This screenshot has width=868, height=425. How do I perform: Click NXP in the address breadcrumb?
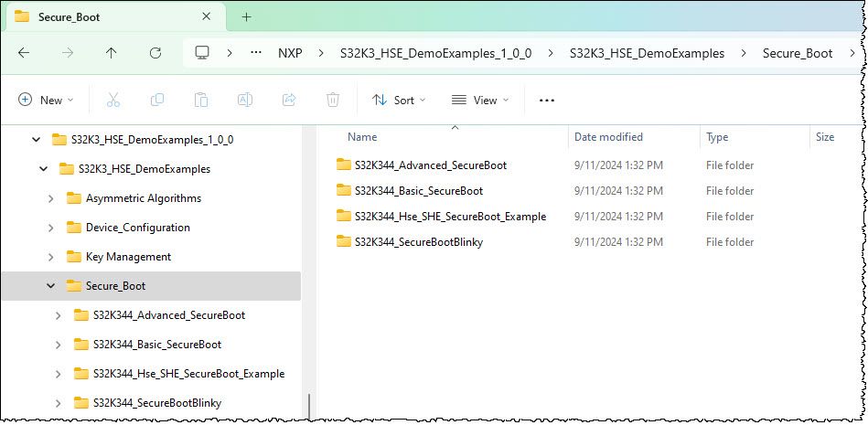[x=290, y=53]
